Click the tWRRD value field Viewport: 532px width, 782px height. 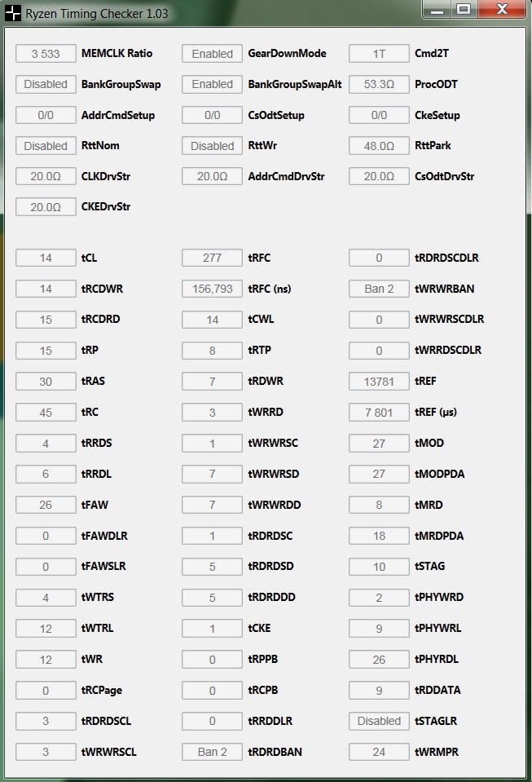coord(212,413)
